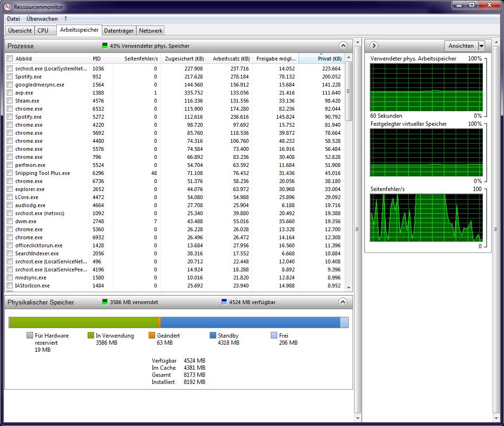Switch to the Datenträger tab

119,31
